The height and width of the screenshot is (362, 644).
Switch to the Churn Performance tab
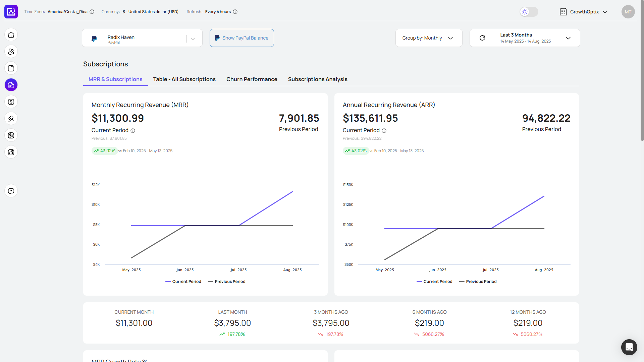point(252,79)
